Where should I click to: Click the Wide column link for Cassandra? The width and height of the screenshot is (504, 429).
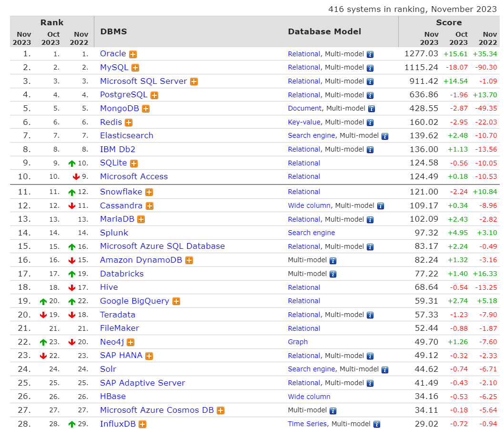(309, 205)
